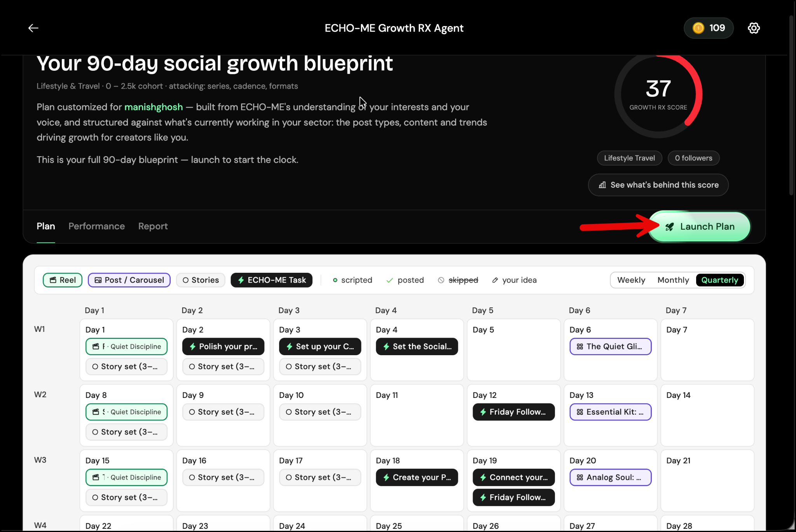Click the gold coin balance icon
This screenshot has height=532, width=796.
click(698, 28)
